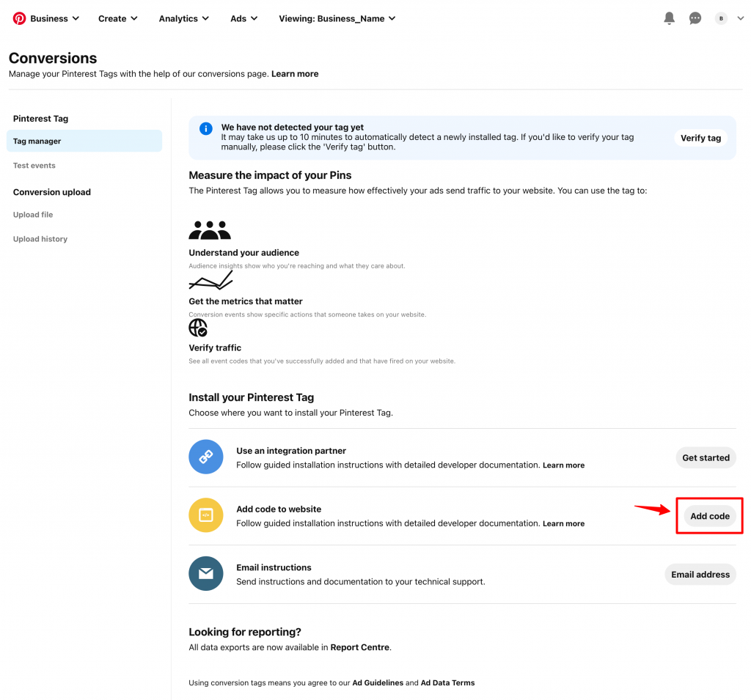Expand the Create dropdown menu

(118, 18)
